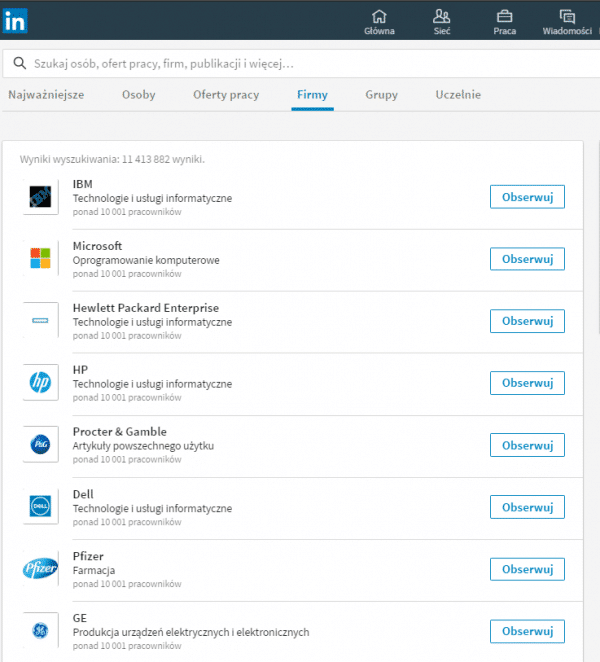Click the HP company logo
The image size is (600, 662).
(x=41, y=383)
